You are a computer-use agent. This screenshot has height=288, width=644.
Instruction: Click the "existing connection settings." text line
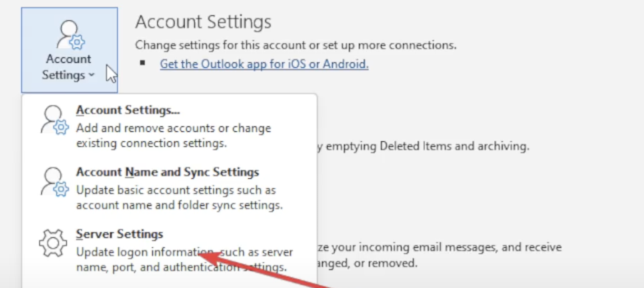click(151, 144)
